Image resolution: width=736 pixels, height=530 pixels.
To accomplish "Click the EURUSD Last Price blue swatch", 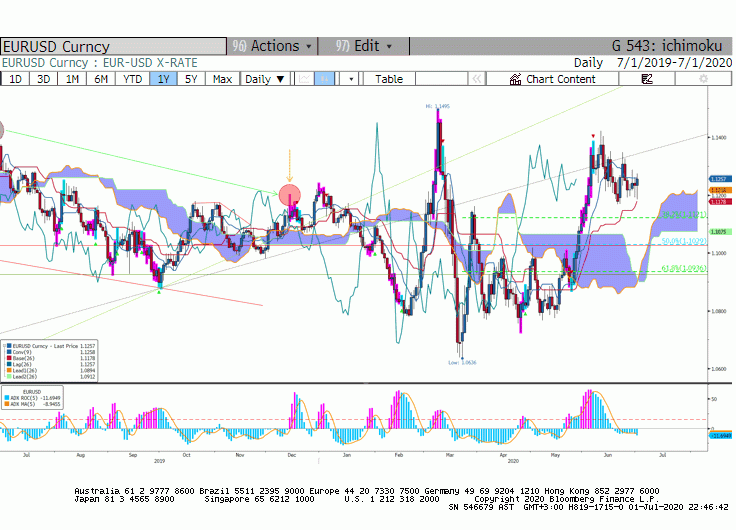I will coord(9,346).
